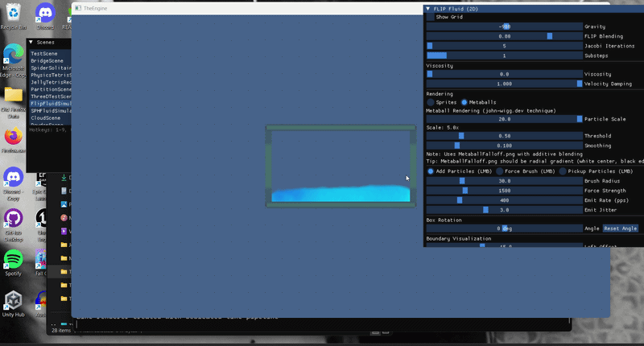This screenshot has width=644, height=346.
Task: Click the Substeps slider
Action: click(505, 56)
